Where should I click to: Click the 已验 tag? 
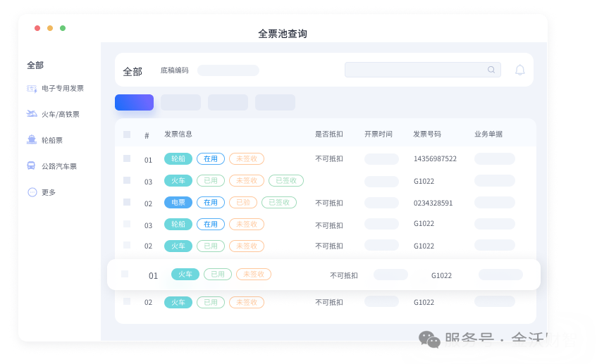click(243, 202)
